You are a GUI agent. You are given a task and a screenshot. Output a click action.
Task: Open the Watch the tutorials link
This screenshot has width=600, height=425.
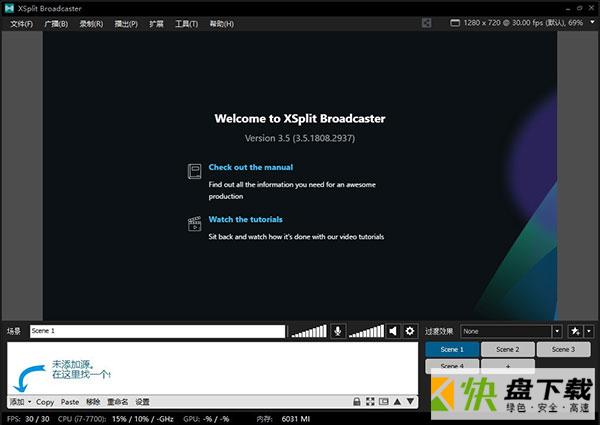246,219
